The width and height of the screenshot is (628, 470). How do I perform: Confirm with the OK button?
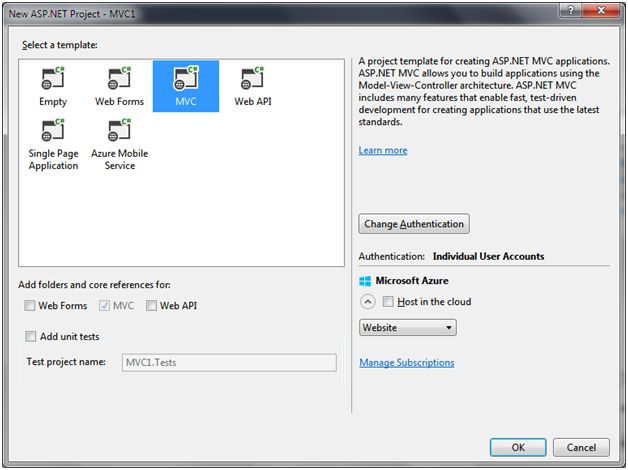point(518,447)
